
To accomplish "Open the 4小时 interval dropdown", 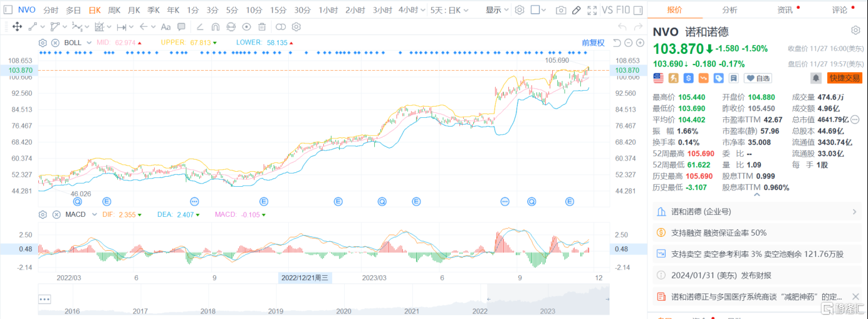I will (412, 10).
